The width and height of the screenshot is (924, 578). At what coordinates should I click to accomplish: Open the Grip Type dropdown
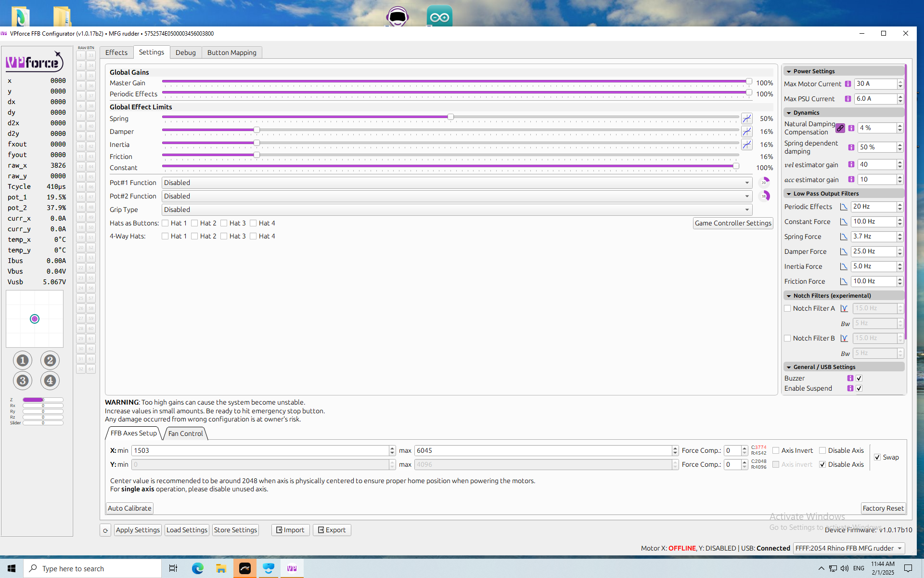click(x=457, y=210)
